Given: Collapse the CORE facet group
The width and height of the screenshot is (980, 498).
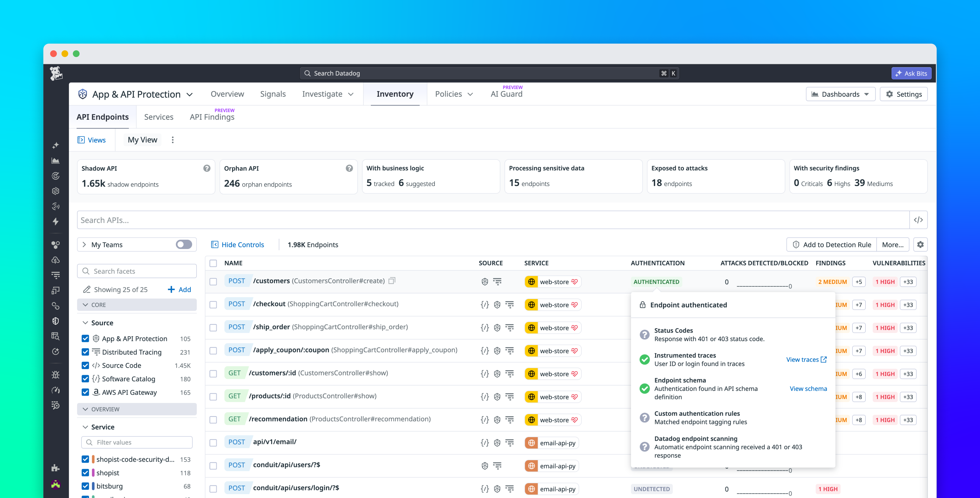Looking at the screenshot, I should [x=137, y=304].
